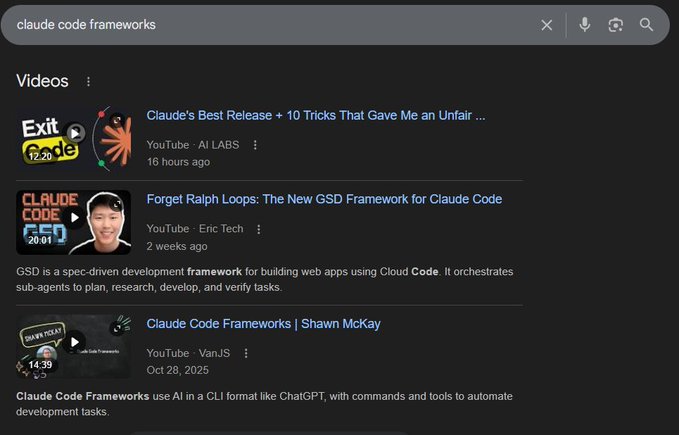Open more options for the AI LABS video

[255, 145]
